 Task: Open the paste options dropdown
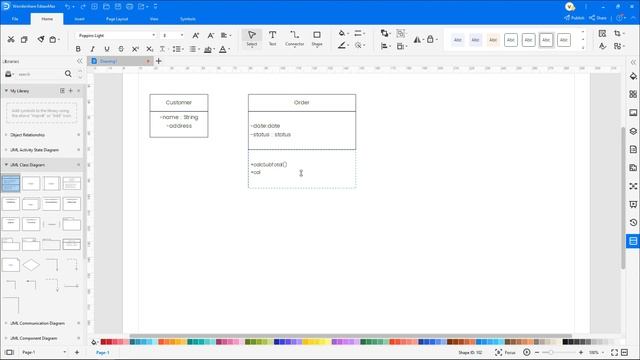click(59, 40)
